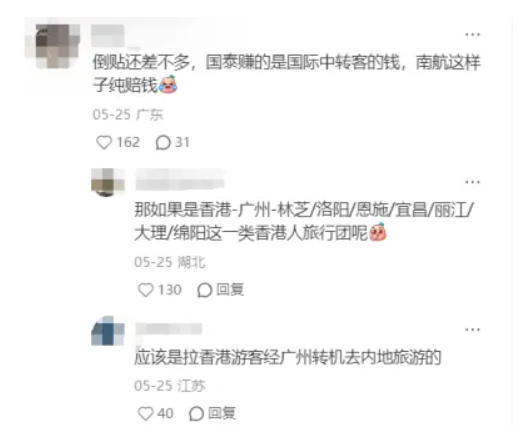
Task: Open more options on the Jiangsu reply
Action: [x=472, y=330]
